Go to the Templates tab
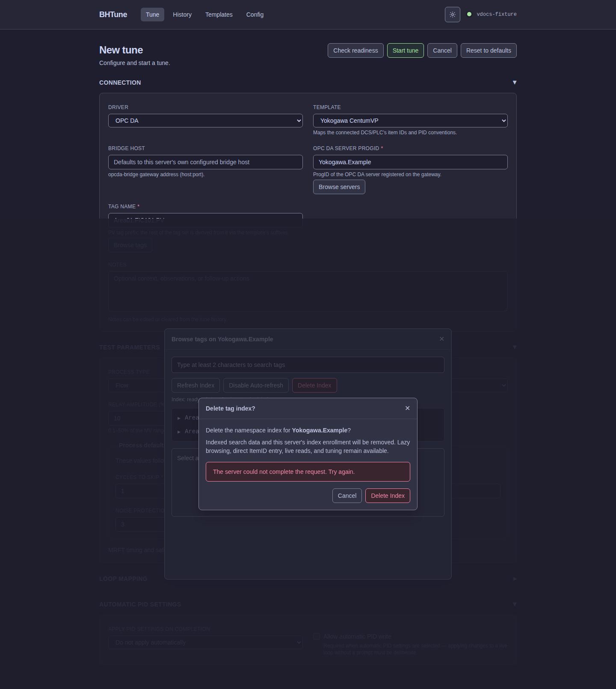The height and width of the screenshot is (689, 616). [x=219, y=15]
